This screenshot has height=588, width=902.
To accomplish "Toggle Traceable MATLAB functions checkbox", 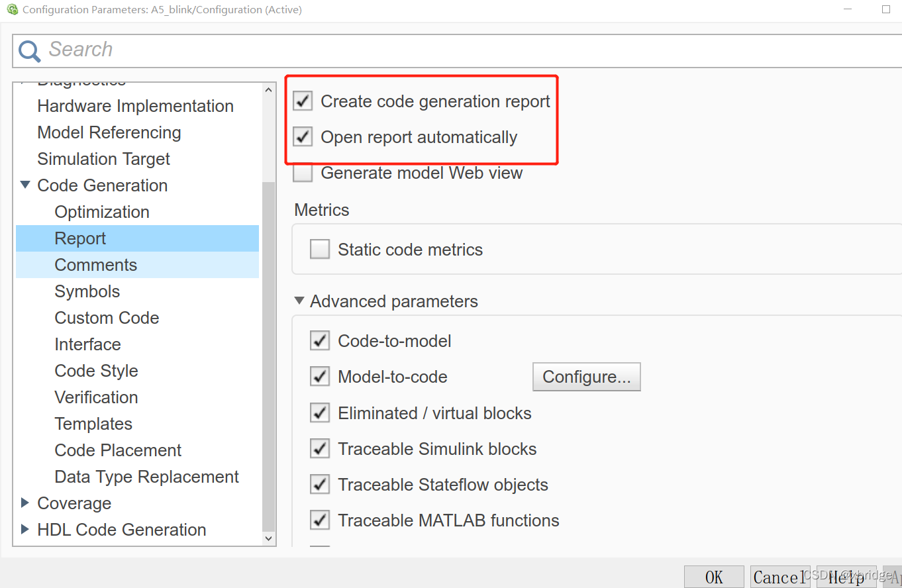I will 320,520.
